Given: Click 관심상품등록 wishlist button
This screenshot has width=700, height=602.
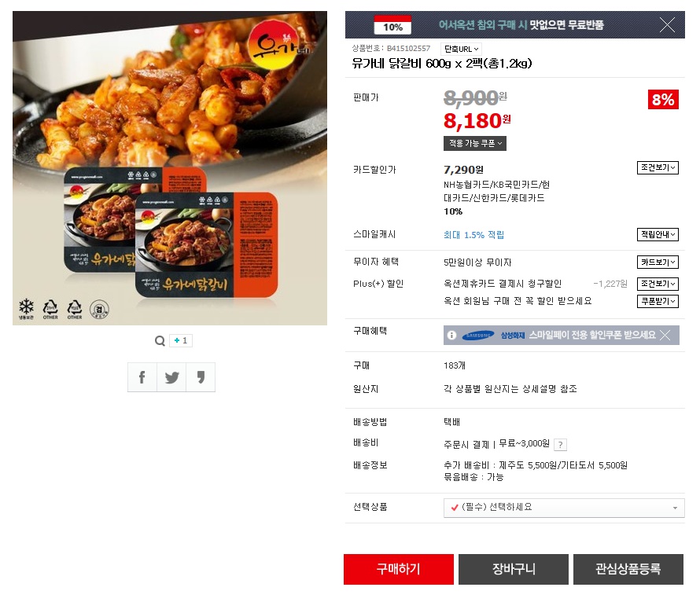Looking at the screenshot, I should (x=628, y=569).
